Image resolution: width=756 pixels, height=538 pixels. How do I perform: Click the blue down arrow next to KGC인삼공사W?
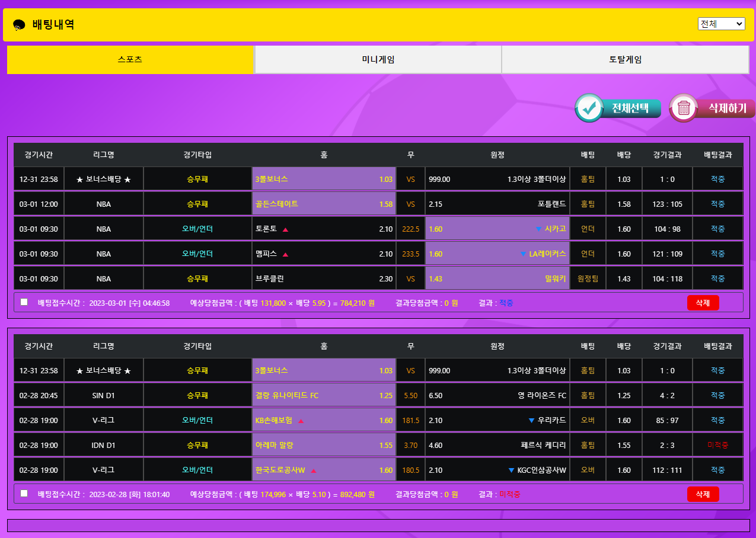coord(511,470)
